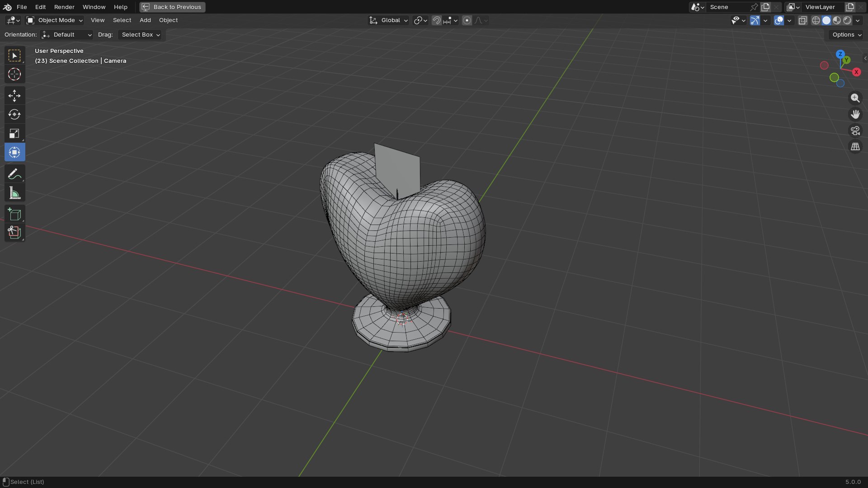Click the flat plane above the heart
Screen dimensions: 868x488
(x=398, y=169)
